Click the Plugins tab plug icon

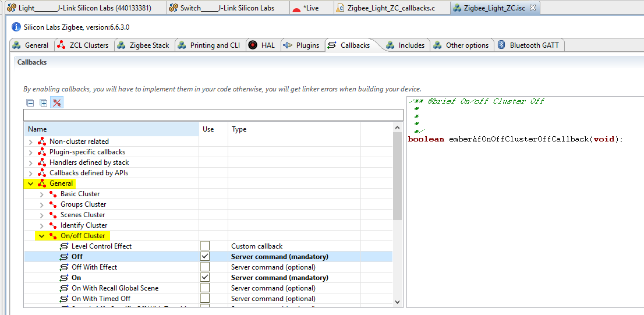pos(288,45)
